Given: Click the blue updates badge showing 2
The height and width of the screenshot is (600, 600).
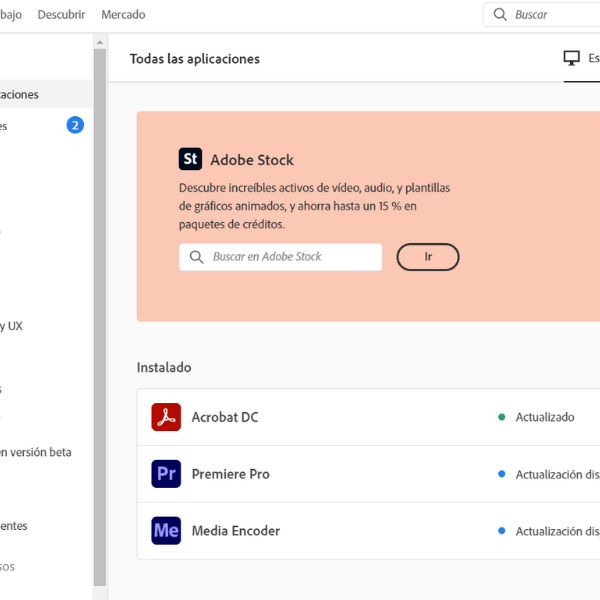Looking at the screenshot, I should click(x=75, y=125).
